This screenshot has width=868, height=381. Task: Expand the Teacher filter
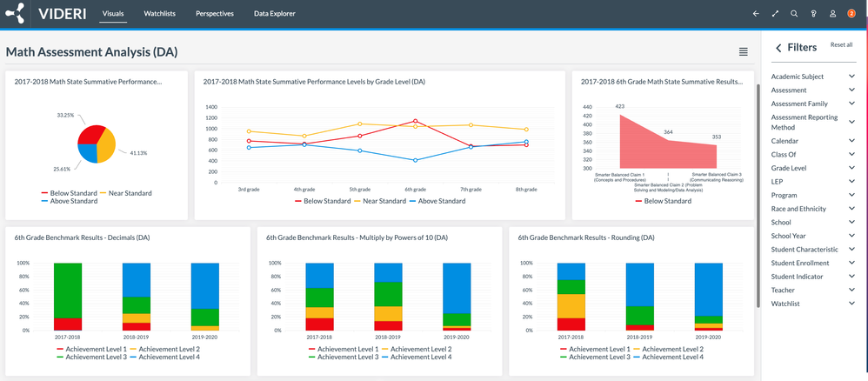tap(851, 290)
